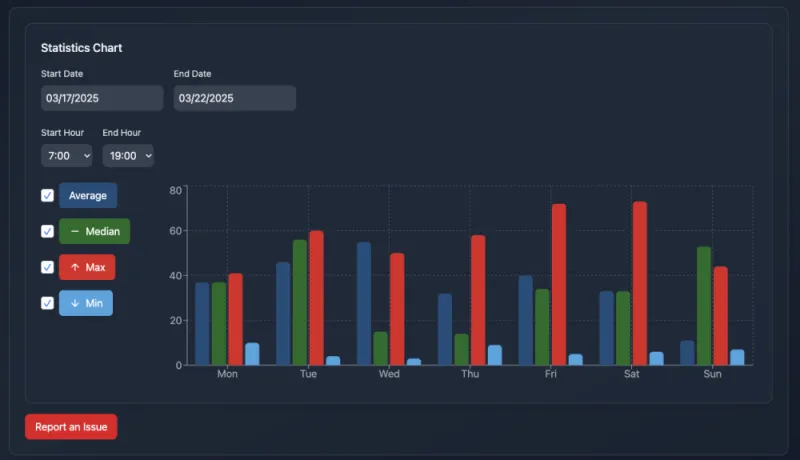Open the Start Hour dropdown
The height and width of the screenshot is (460, 800).
coord(67,156)
